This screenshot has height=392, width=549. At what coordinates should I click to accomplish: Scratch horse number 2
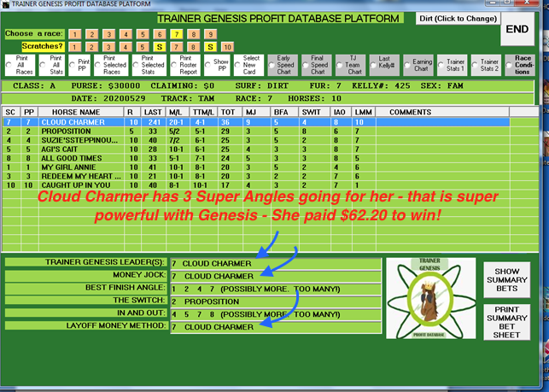(91, 47)
